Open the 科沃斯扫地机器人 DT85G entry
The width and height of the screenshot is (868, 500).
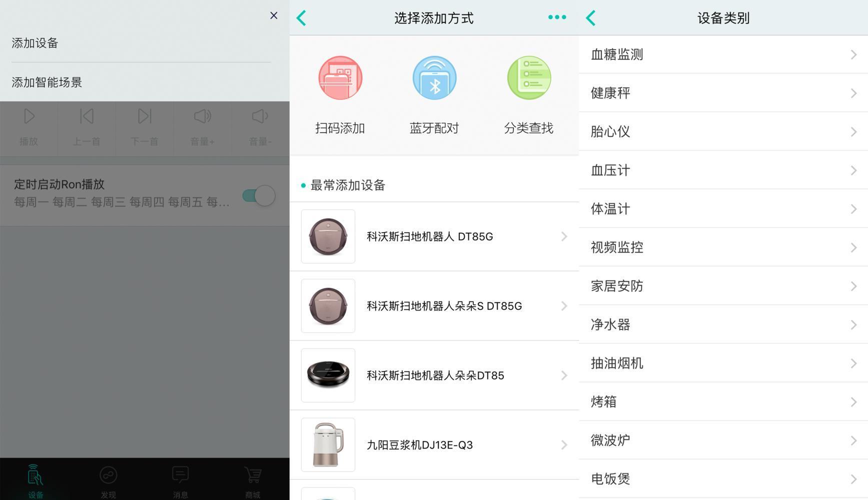[x=434, y=236]
